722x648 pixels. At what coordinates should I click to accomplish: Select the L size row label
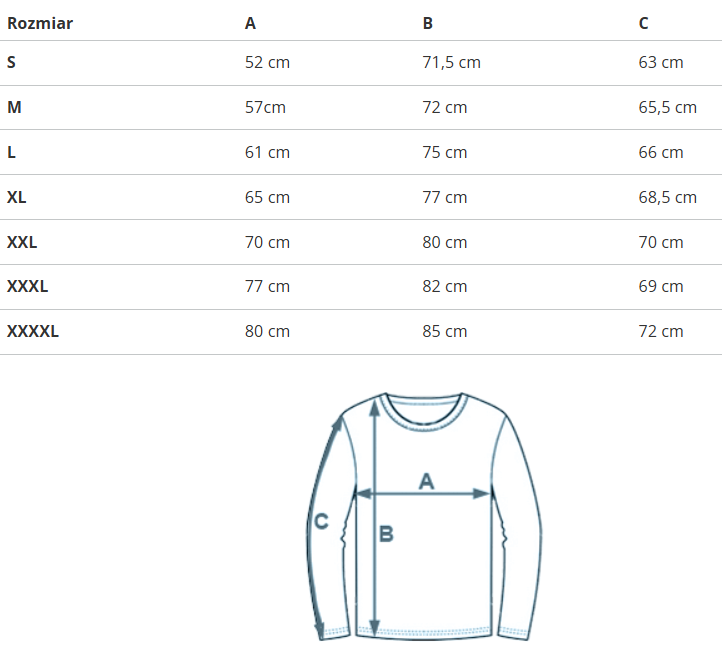pyautogui.click(x=11, y=152)
